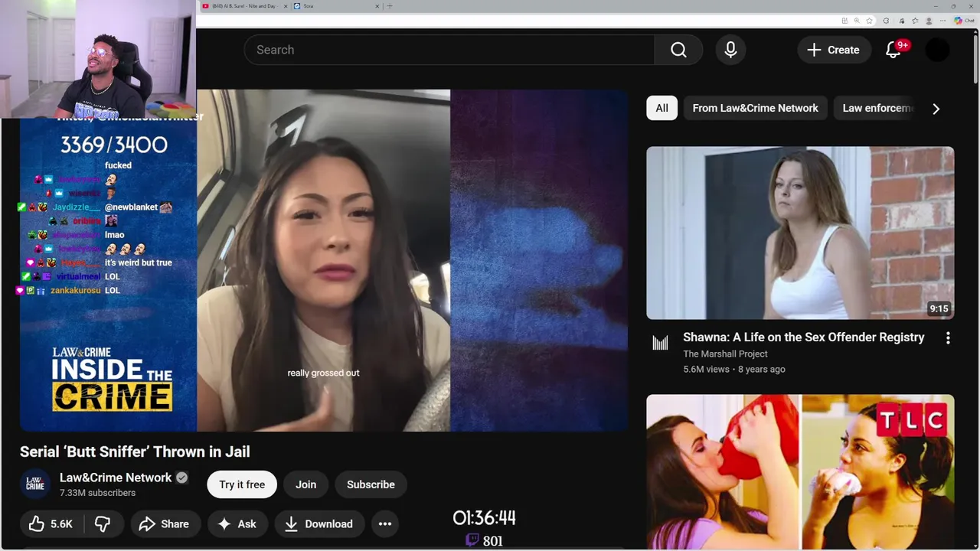The image size is (980, 551).
Task: Open the YouTube account avatar menu
Action: 937,50
